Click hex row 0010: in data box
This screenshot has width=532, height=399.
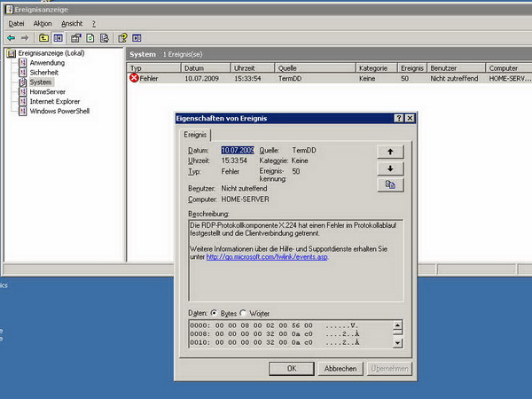click(274, 342)
